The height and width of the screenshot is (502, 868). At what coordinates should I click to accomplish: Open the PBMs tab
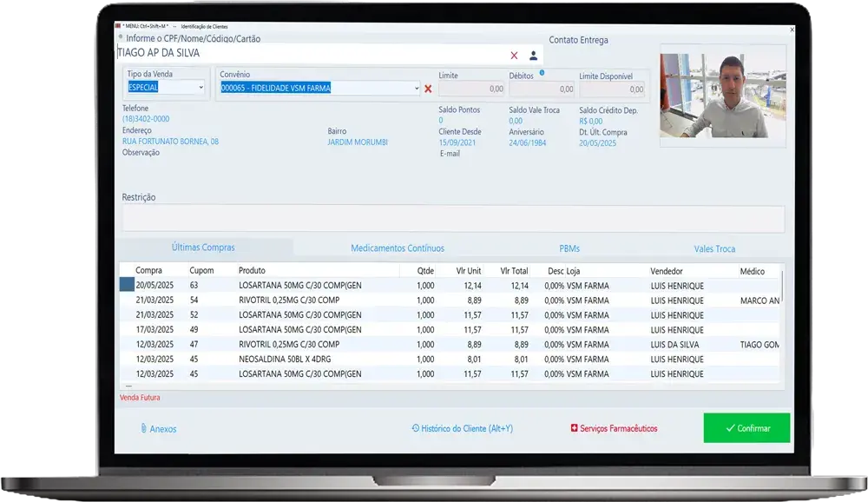pyautogui.click(x=569, y=248)
